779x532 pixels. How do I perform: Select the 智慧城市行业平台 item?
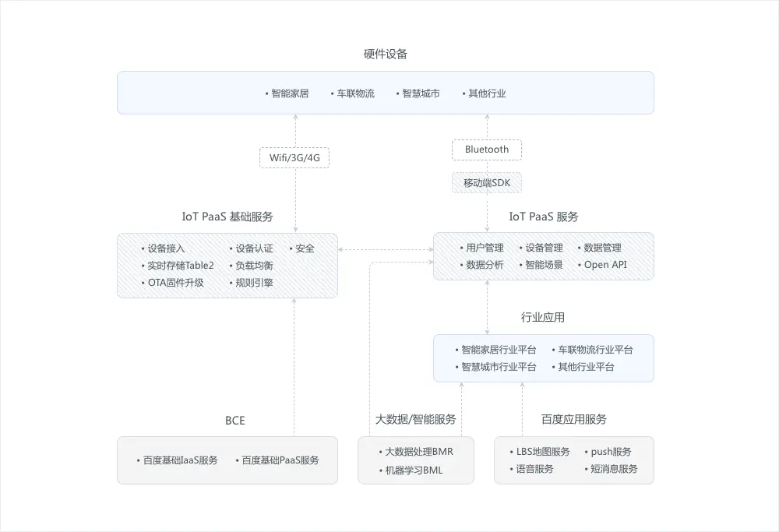tap(499, 367)
